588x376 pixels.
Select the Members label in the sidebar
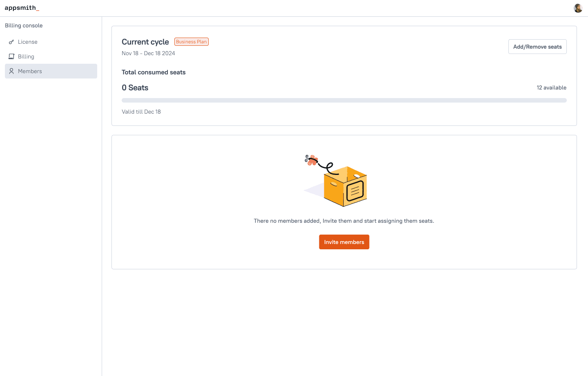[x=30, y=71]
